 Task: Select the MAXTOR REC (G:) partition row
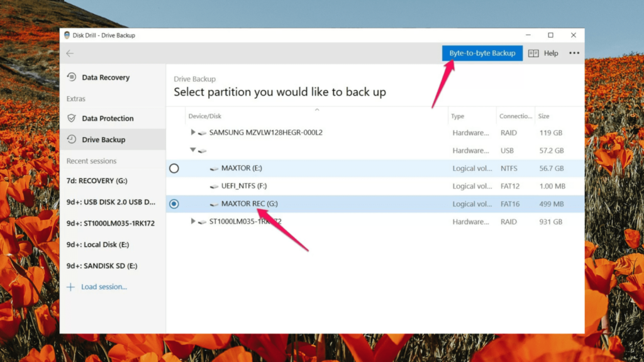tap(375, 204)
